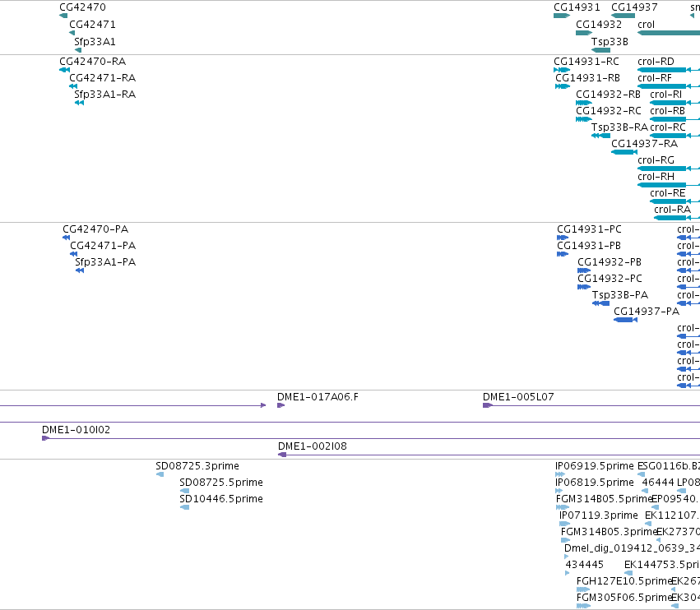This screenshot has width=700, height=610.
Task: Select the FGM314B05.3prime EST glyph
Action: coord(566,540)
